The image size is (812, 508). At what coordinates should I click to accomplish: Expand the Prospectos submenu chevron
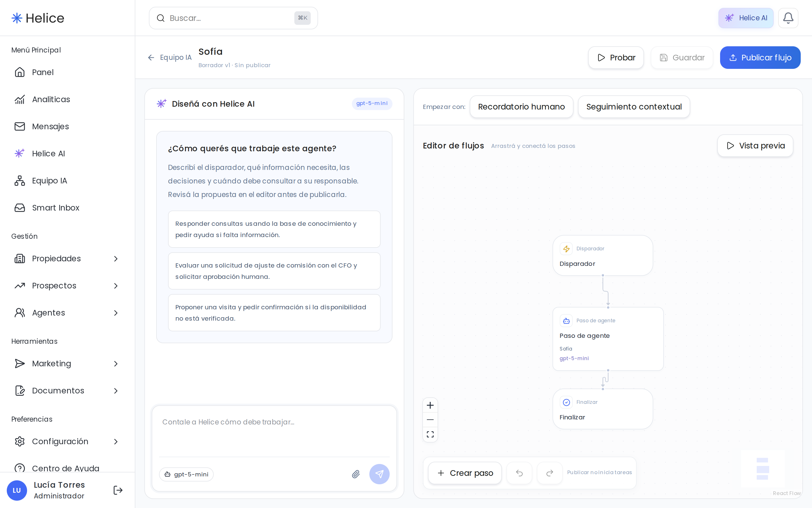click(x=116, y=286)
